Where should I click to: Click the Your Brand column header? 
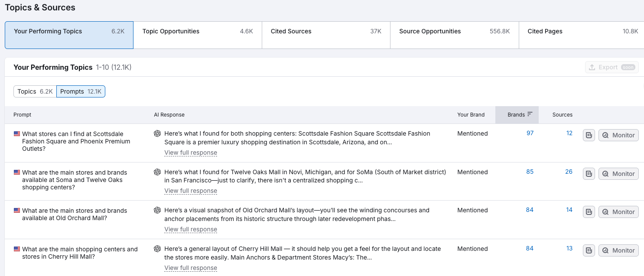point(471,115)
